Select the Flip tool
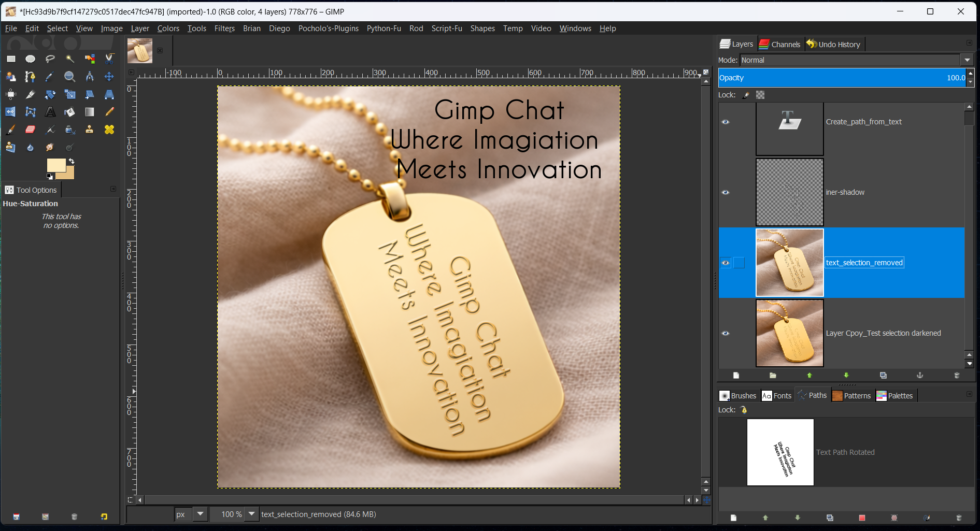The image size is (980, 531). point(11,112)
